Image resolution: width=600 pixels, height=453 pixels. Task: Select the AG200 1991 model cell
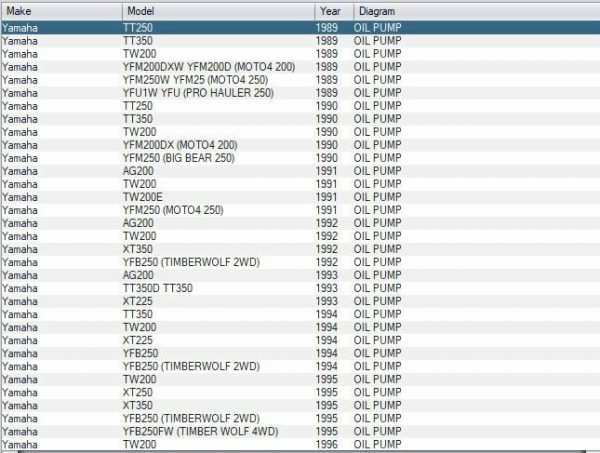coord(138,171)
